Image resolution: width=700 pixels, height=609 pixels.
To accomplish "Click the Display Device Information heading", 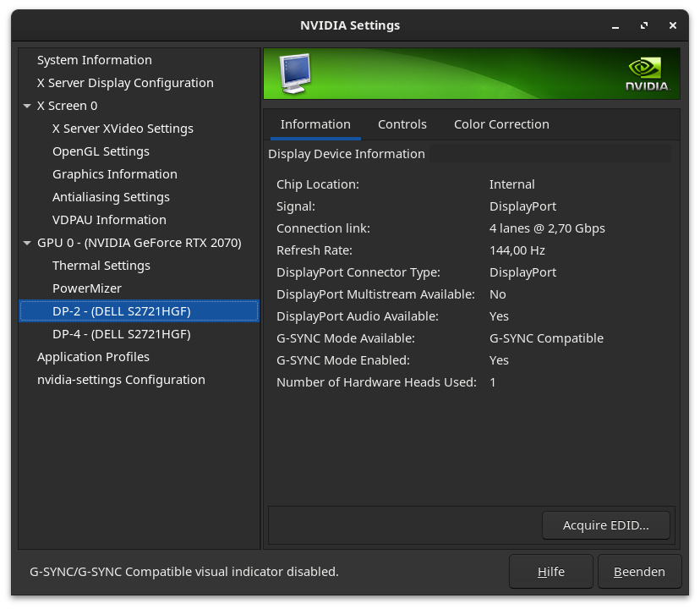I will 347,154.
